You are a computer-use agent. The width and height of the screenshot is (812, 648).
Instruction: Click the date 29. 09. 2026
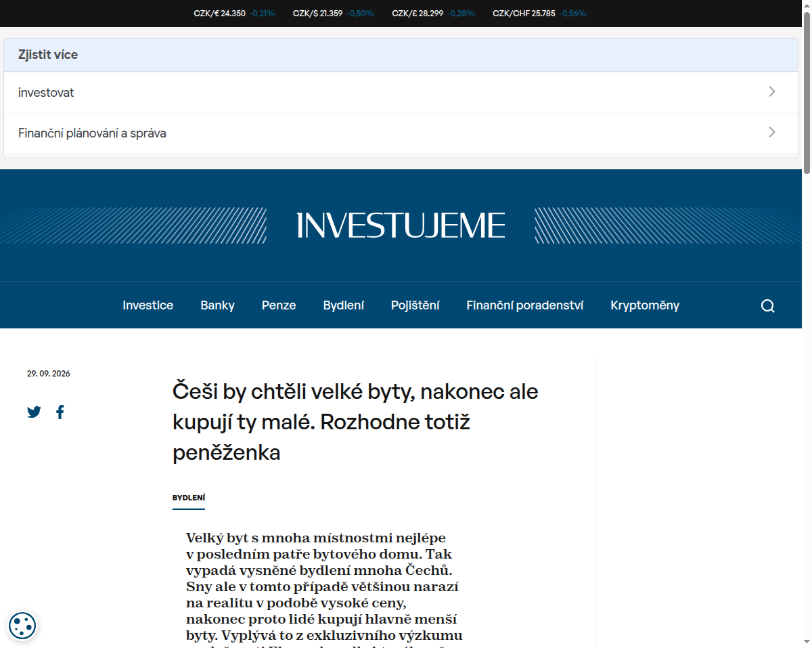pyautogui.click(x=49, y=374)
